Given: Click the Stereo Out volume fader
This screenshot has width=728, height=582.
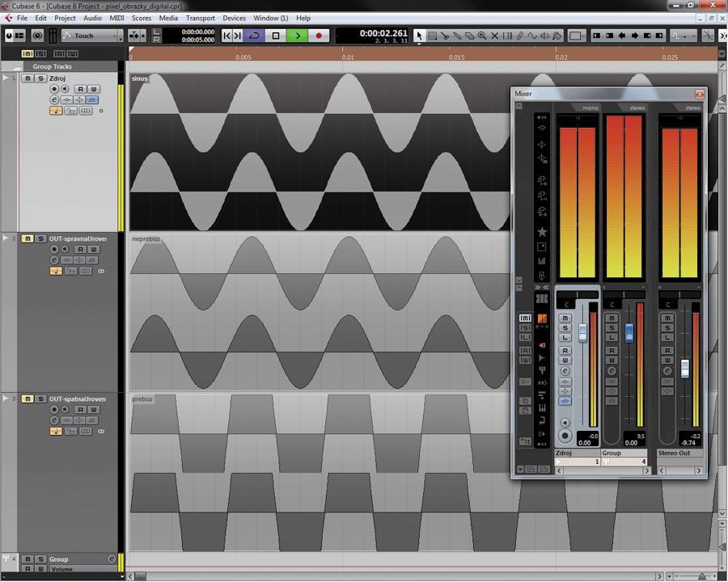Looking at the screenshot, I should pyautogui.click(x=685, y=368).
